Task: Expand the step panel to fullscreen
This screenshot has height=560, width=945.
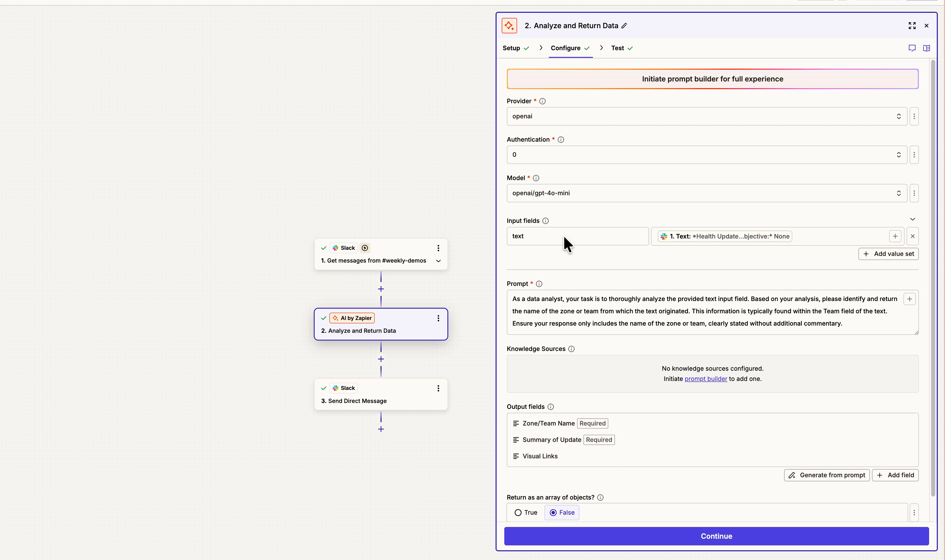Action: (x=912, y=26)
